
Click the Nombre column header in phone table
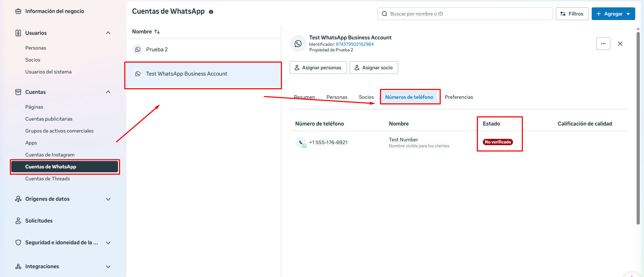(x=399, y=124)
